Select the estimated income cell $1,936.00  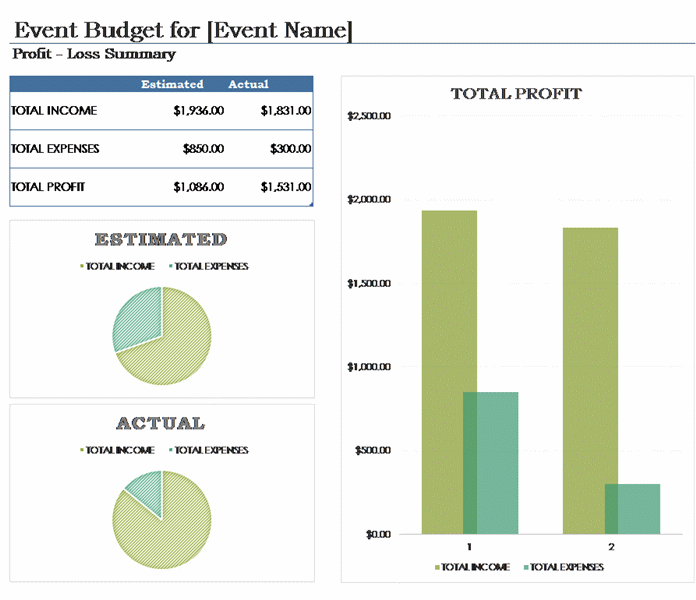[198, 111]
